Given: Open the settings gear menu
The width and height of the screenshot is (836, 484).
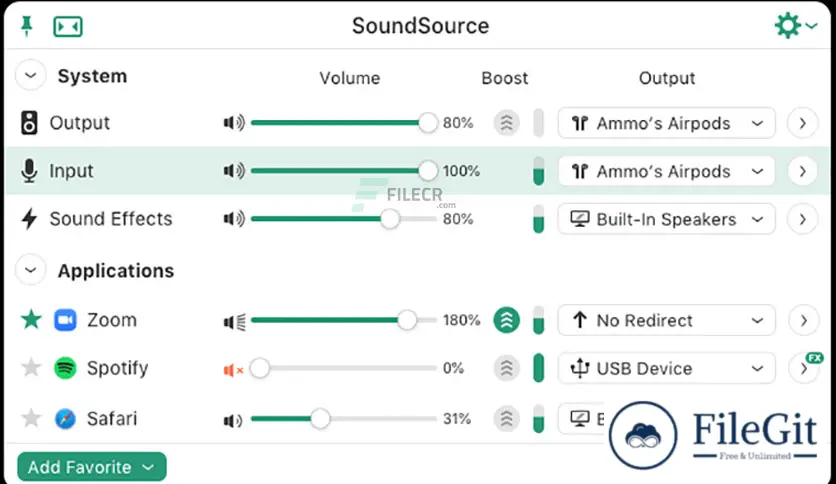Looking at the screenshot, I should pyautogui.click(x=795, y=26).
